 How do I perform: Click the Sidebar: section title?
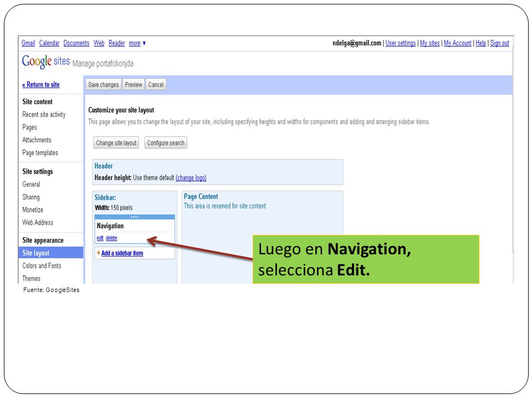(105, 197)
